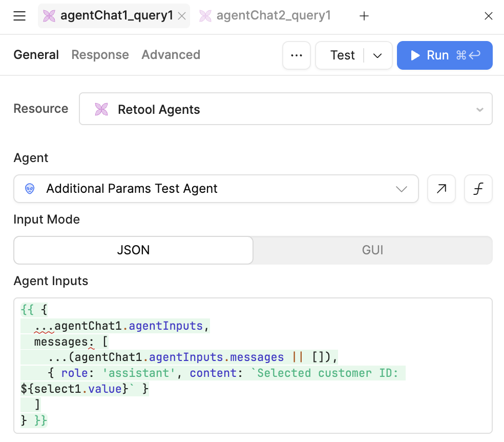
Task: Go to the Advanced tab
Action: pos(171,55)
